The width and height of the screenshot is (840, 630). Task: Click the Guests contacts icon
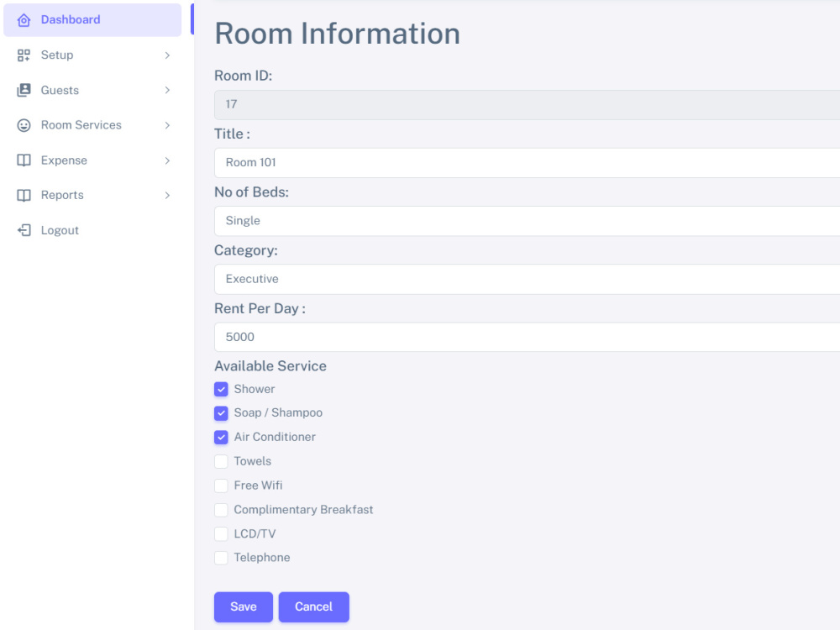coord(24,90)
